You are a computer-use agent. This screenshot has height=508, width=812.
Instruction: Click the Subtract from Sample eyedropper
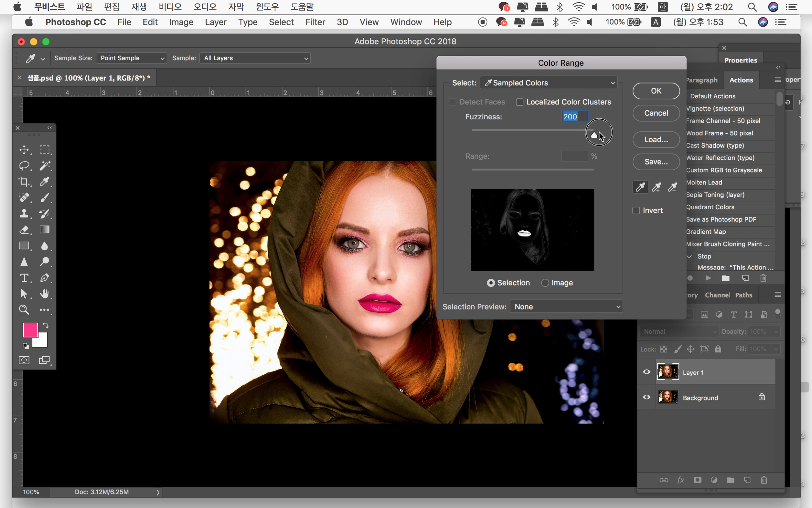click(x=672, y=187)
